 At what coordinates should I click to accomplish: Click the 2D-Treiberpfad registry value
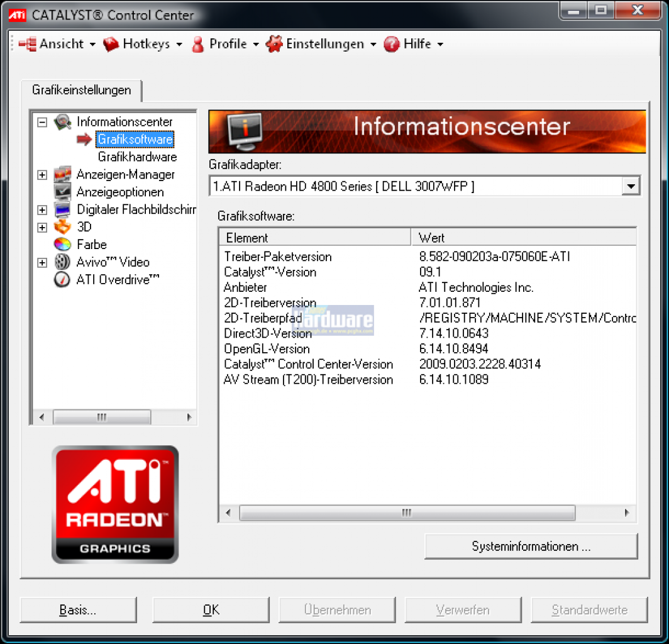528,318
